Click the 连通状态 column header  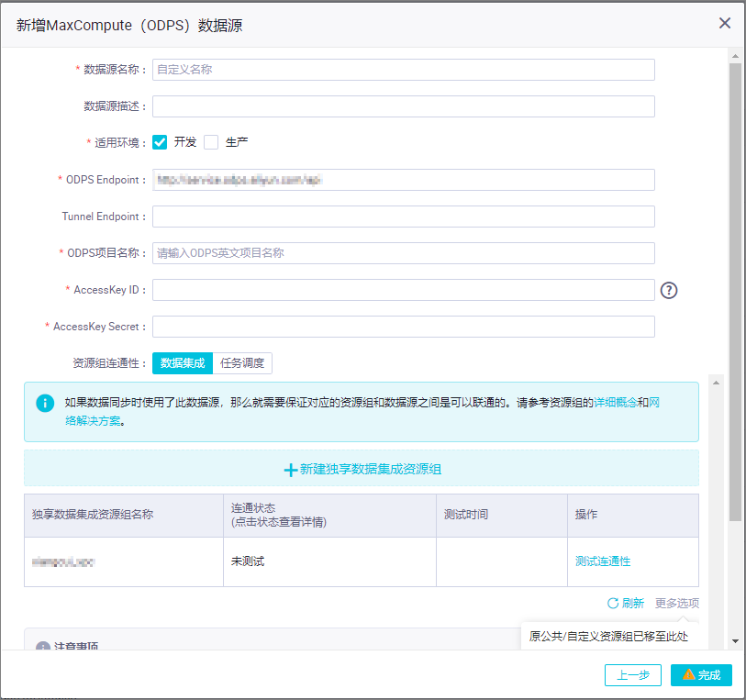(x=329, y=516)
